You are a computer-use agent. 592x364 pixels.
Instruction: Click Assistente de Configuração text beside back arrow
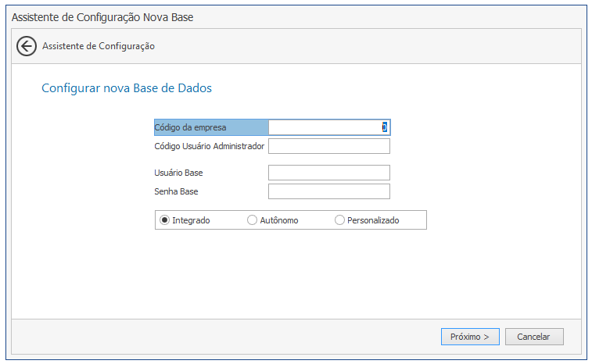pyautogui.click(x=99, y=46)
